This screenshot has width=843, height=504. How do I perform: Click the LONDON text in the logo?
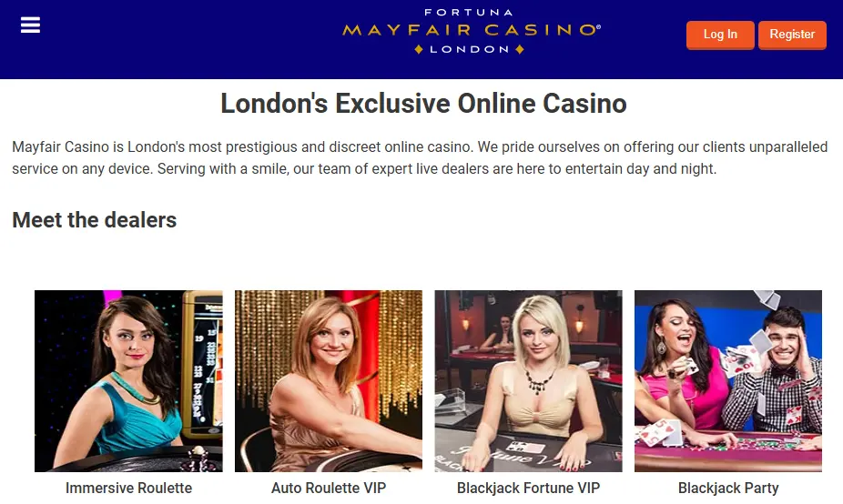click(470, 49)
